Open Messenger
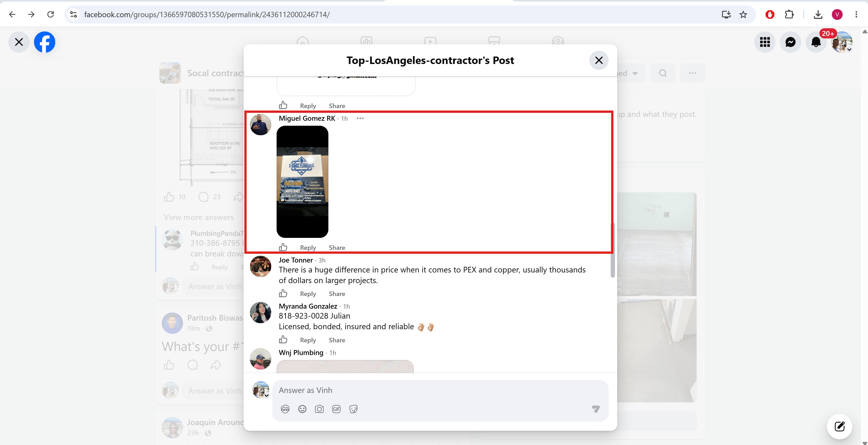 click(790, 42)
